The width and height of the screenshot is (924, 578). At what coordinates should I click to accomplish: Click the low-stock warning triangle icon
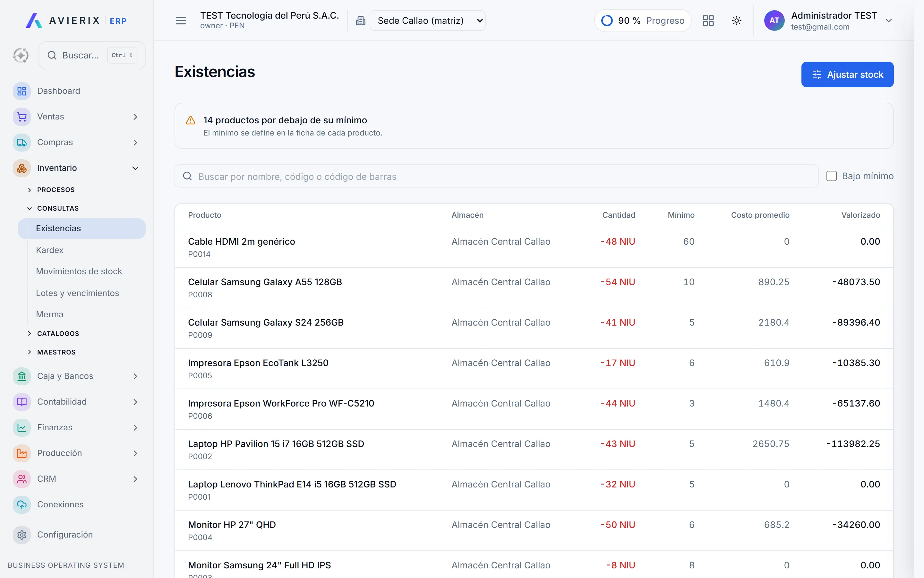tap(191, 120)
